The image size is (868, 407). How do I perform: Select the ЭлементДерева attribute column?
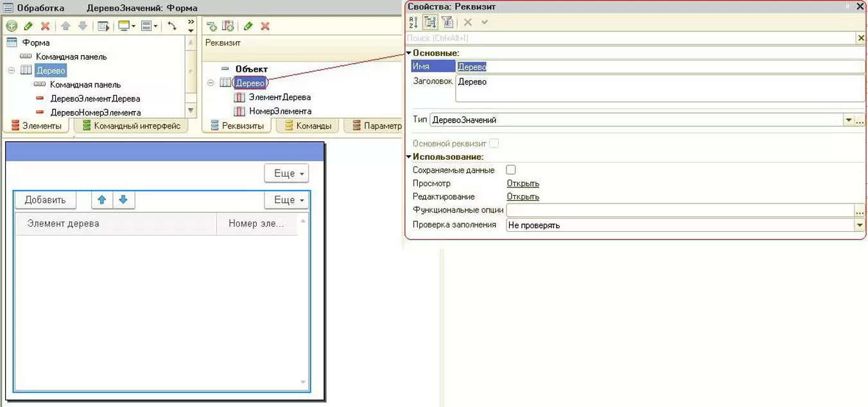(x=279, y=97)
